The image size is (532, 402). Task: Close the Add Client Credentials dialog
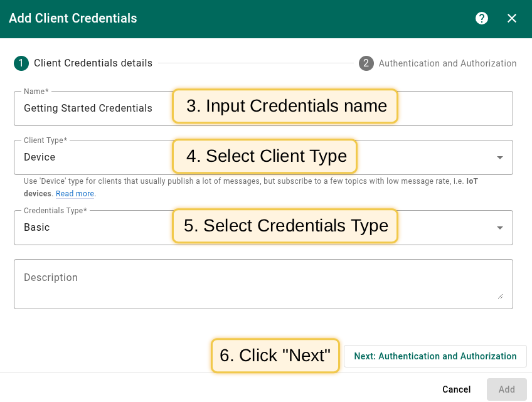pos(512,18)
